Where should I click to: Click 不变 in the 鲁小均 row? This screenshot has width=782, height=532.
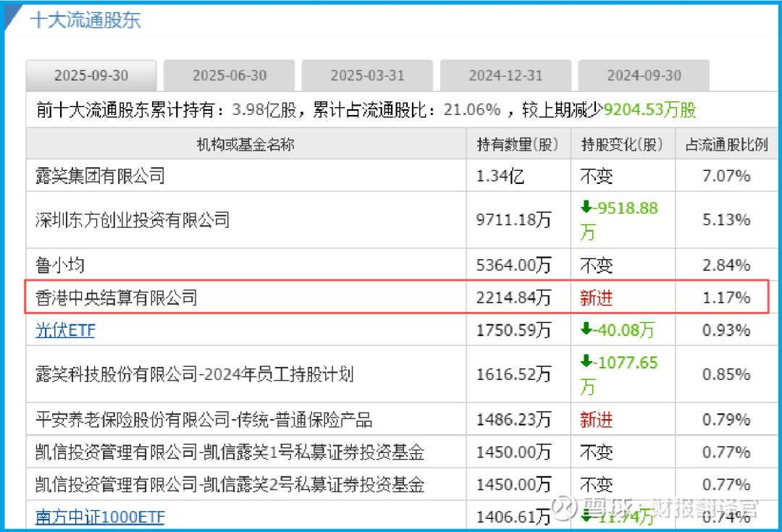597,265
